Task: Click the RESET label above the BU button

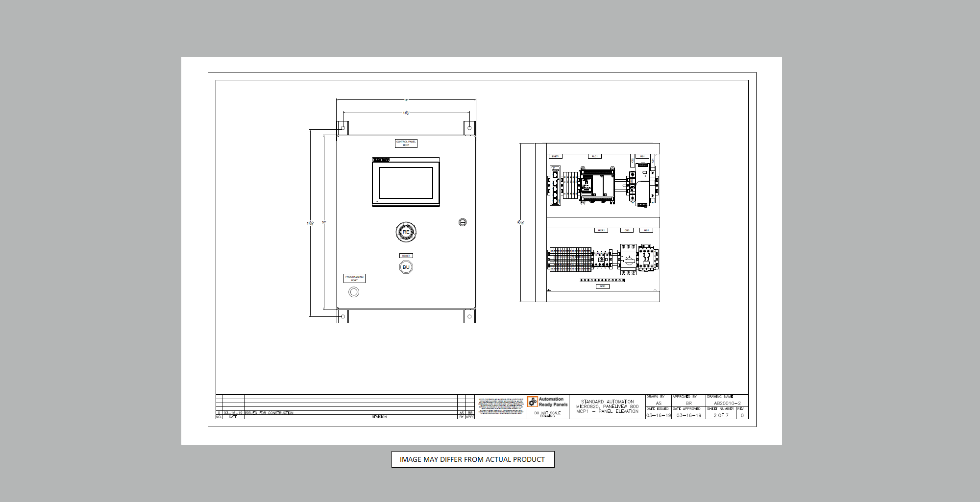Action: pos(406,256)
